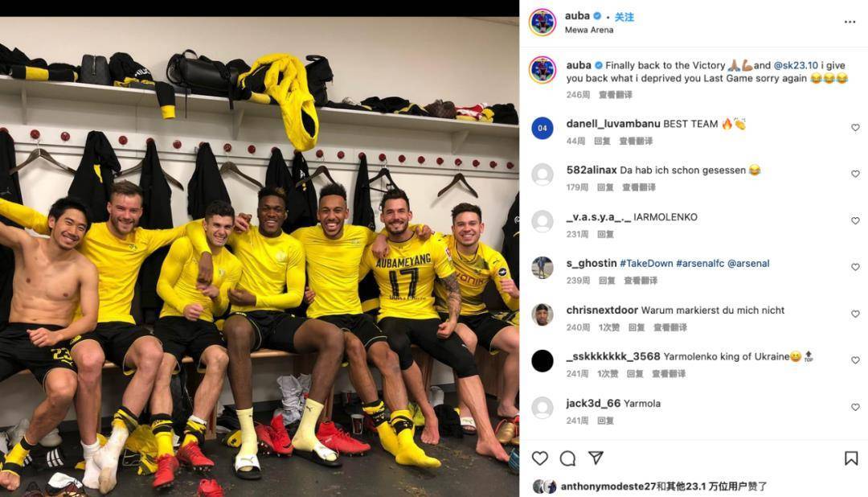Like the post with the heart icon

[x=540, y=458]
